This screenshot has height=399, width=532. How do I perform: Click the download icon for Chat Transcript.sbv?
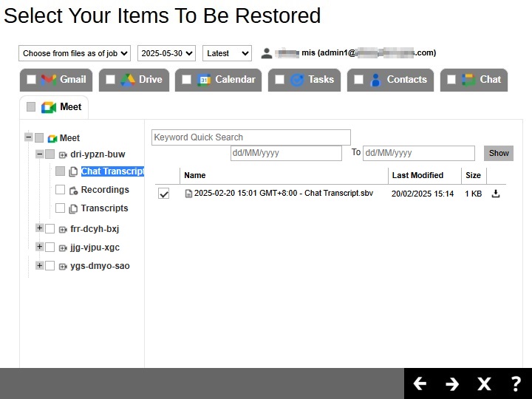pyautogui.click(x=496, y=194)
